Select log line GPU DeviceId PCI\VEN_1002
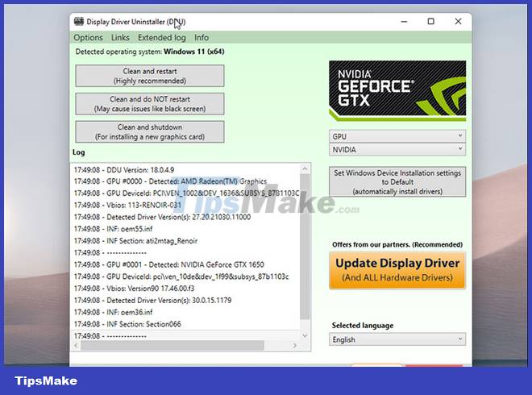 186,193
